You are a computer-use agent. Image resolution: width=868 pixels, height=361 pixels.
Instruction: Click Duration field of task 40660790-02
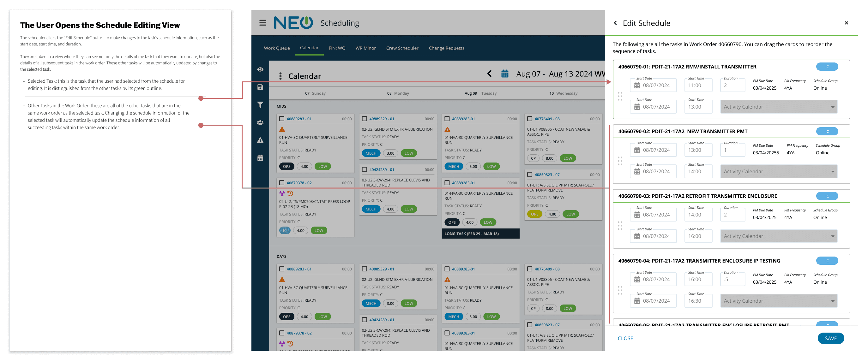coord(732,150)
